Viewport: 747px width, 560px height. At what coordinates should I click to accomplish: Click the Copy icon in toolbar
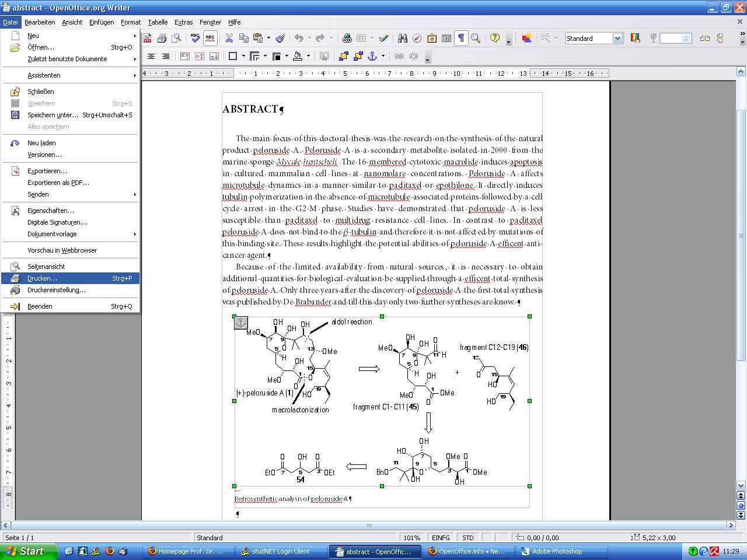click(x=243, y=38)
